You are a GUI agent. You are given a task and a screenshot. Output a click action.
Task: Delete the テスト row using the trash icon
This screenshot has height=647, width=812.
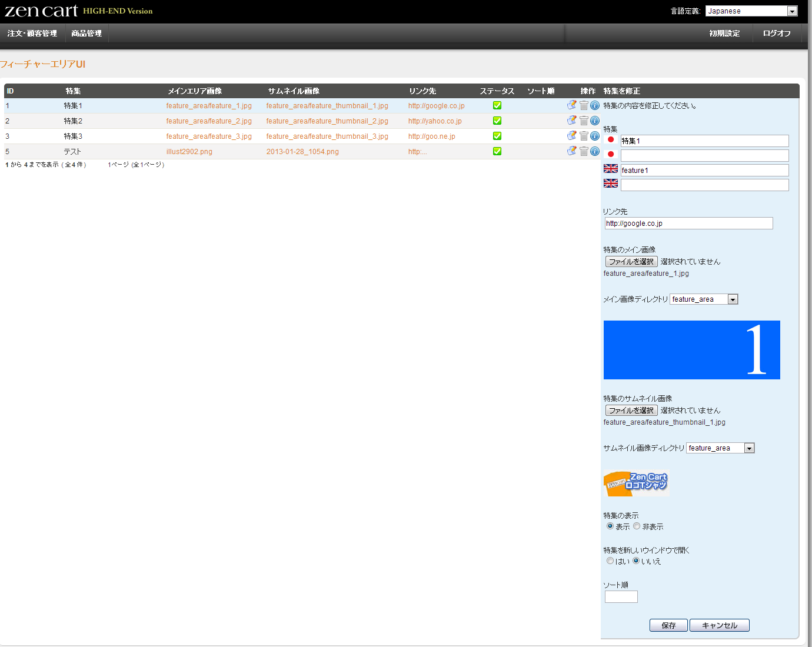[584, 151]
